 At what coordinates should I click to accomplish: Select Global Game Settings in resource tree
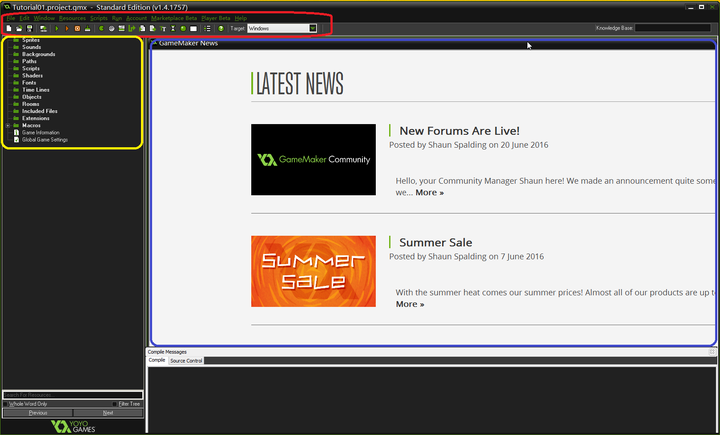tap(45, 140)
